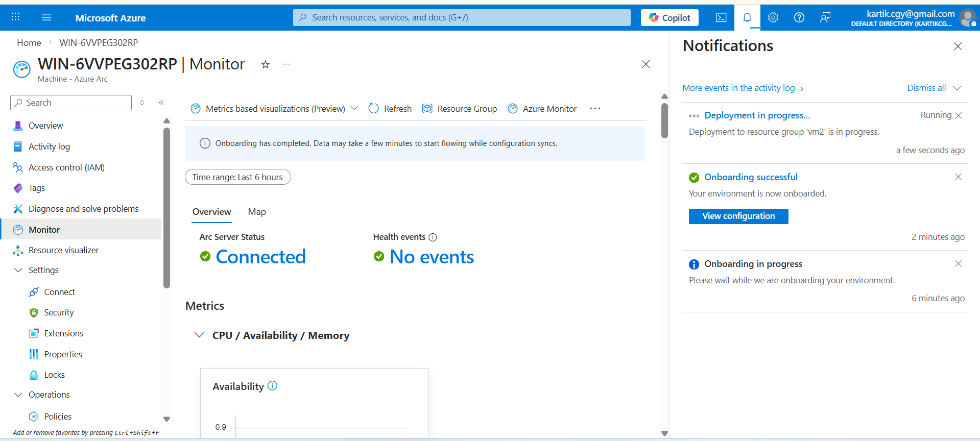Click the Microsoft Azure logo text
The width and height of the screenshot is (980, 441).
click(x=110, y=18)
